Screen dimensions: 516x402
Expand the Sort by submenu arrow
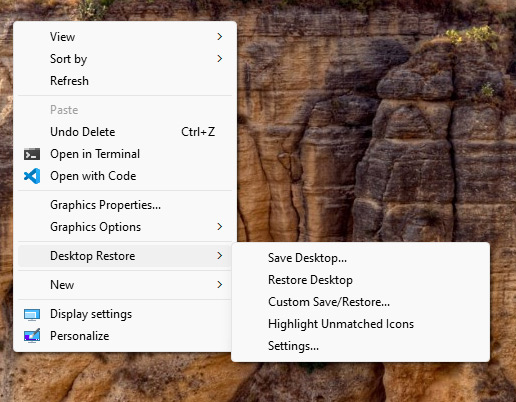pyautogui.click(x=219, y=59)
